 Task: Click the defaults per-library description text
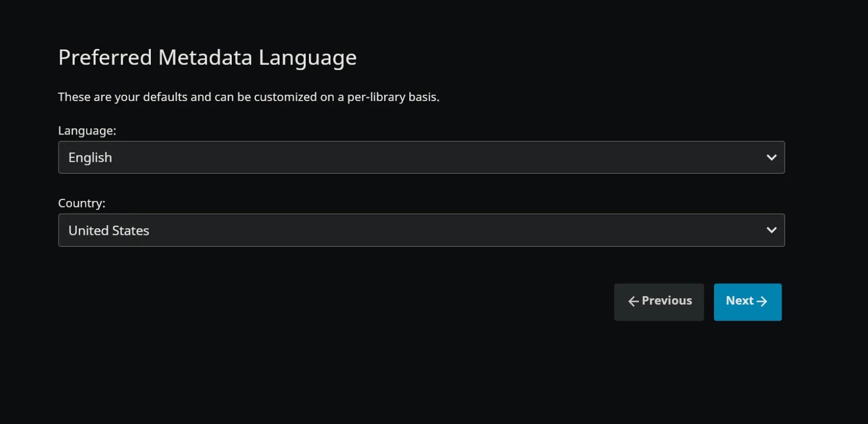249,97
